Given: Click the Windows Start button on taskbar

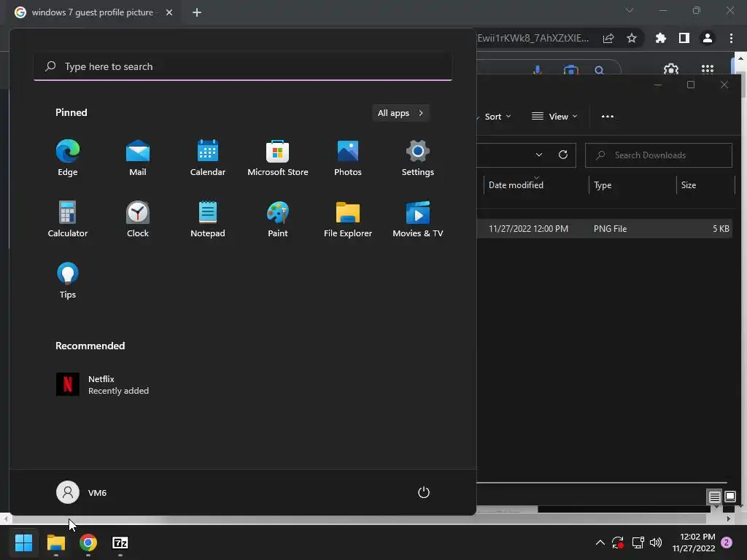Looking at the screenshot, I should coord(23,542).
